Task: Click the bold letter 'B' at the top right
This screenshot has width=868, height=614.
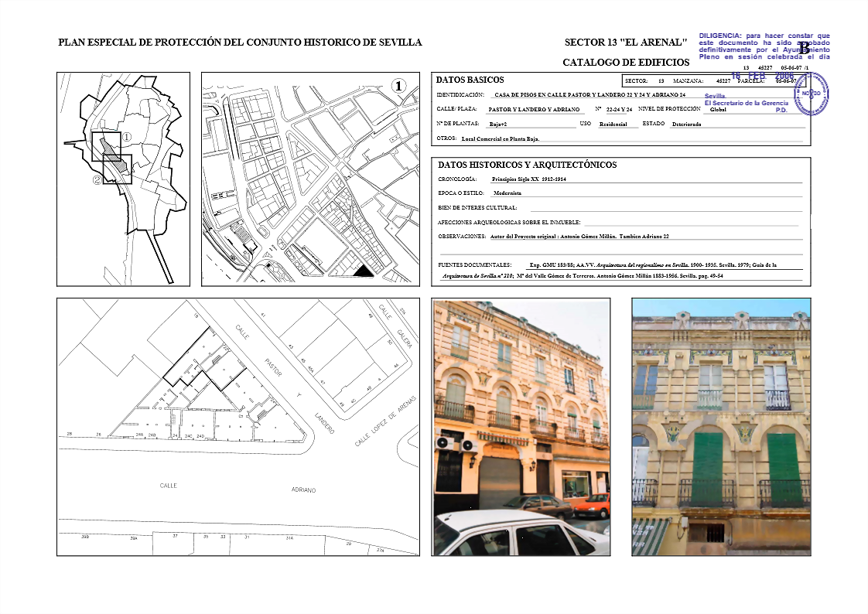Action: pyautogui.click(x=804, y=48)
